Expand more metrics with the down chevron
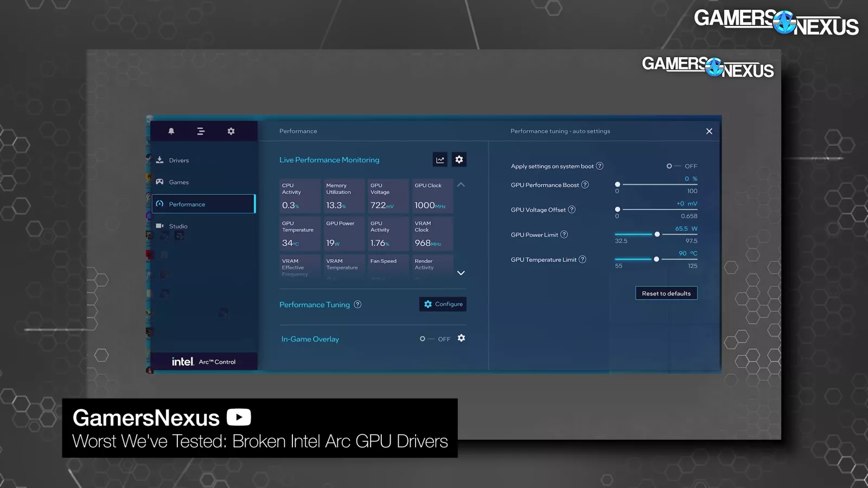Screen dimensions: 868x488 [x=461, y=273]
